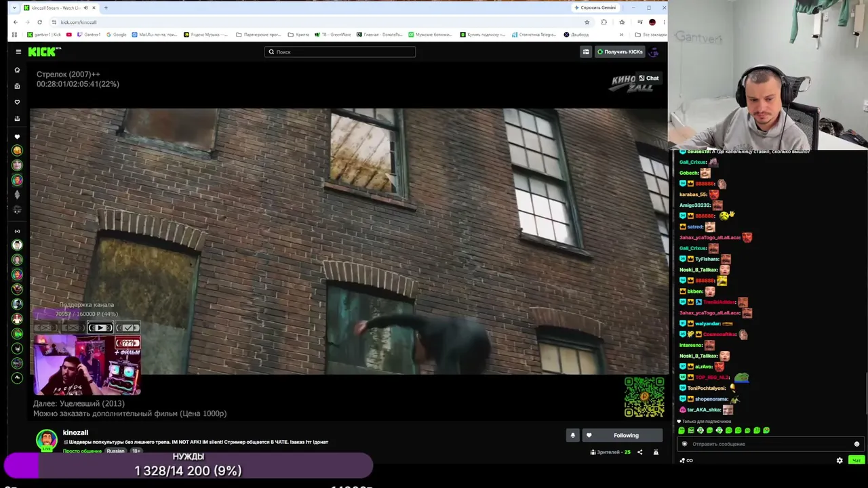Image resolution: width=868 pixels, height=488 pixels.
Task: Open Home icon in Kick sidebar
Action: pos(18,70)
